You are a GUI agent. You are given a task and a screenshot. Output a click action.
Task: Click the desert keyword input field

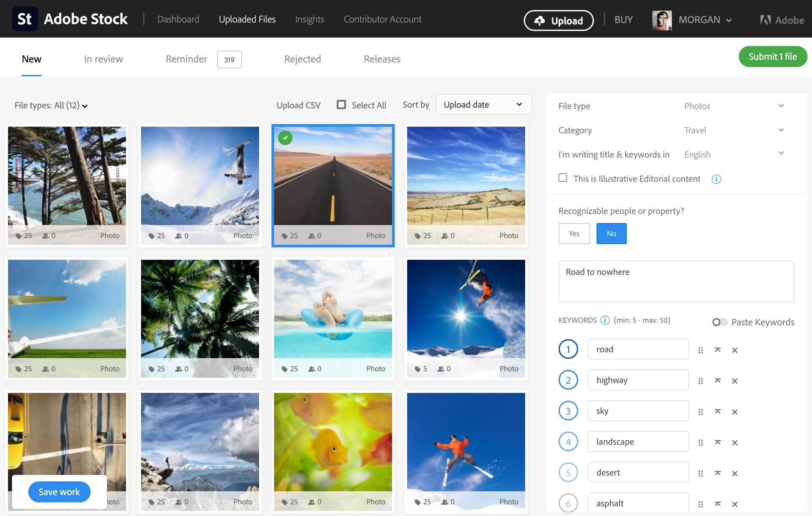click(x=638, y=472)
